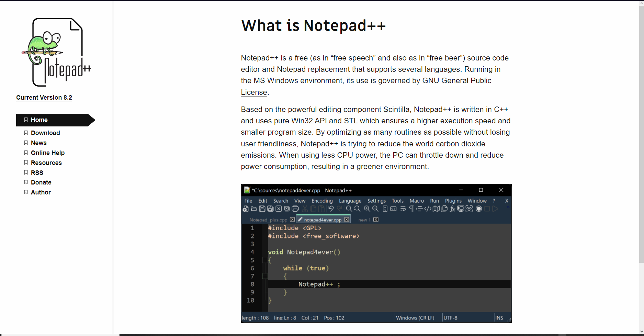
Task: Open the Search menu
Action: click(281, 201)
